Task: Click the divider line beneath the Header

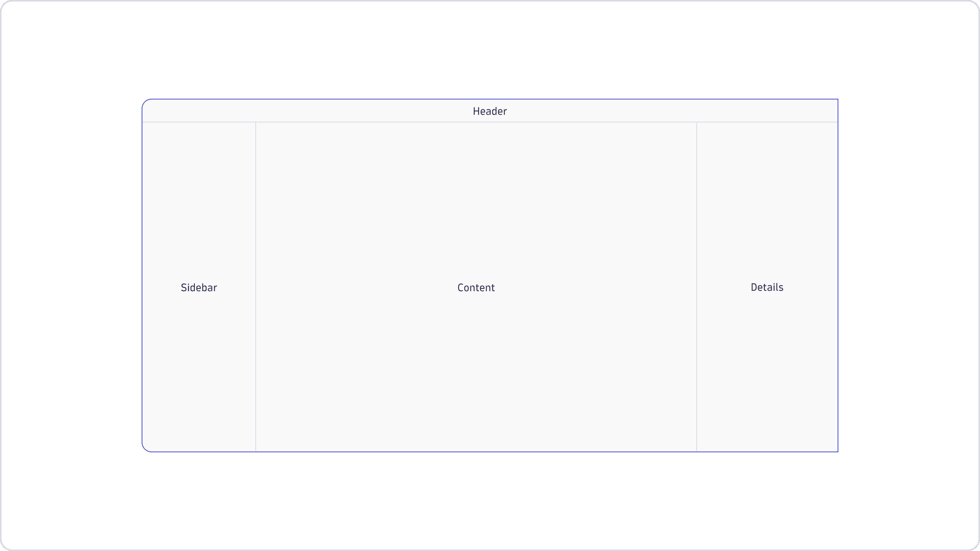Action: coord(490,122)
